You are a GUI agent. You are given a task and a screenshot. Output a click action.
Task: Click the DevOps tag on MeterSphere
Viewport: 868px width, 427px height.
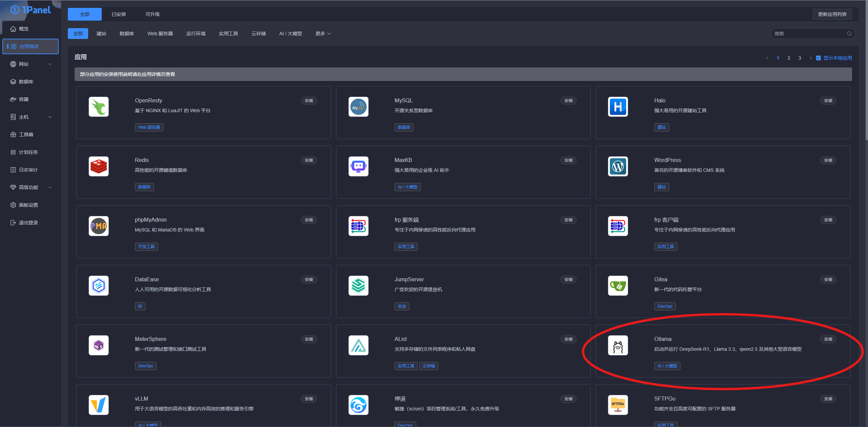tap(146, 366)
